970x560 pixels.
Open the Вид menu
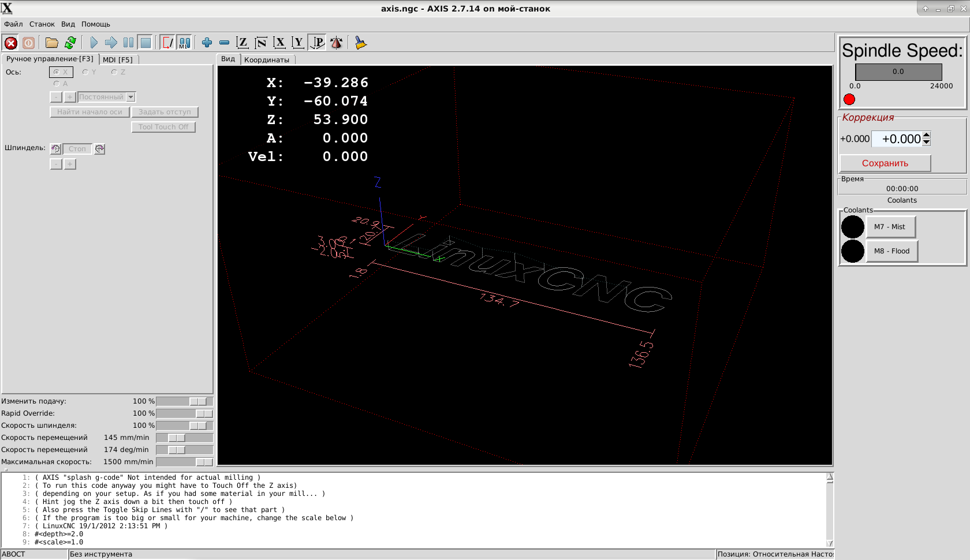click(x=68, y=24)
